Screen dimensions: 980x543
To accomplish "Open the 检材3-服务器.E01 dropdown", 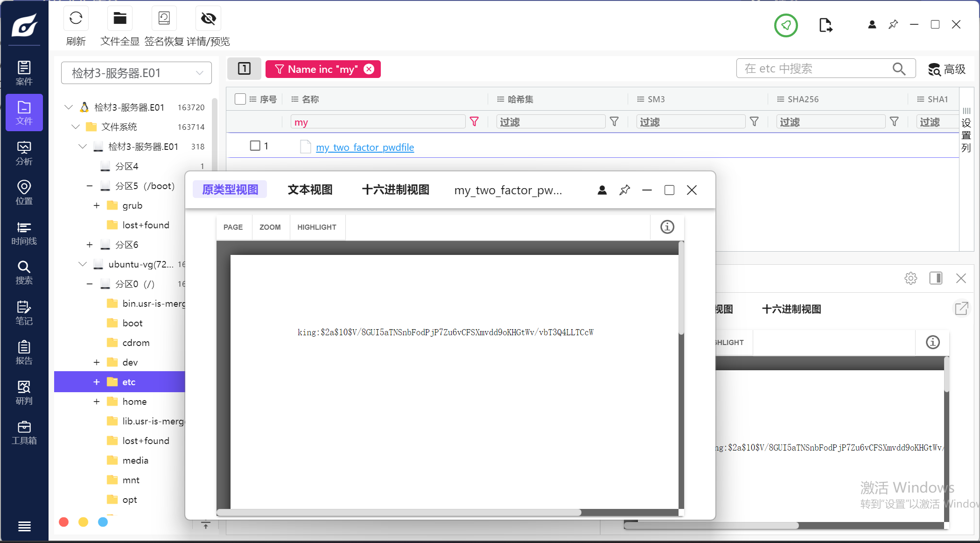I will point(136,73).
